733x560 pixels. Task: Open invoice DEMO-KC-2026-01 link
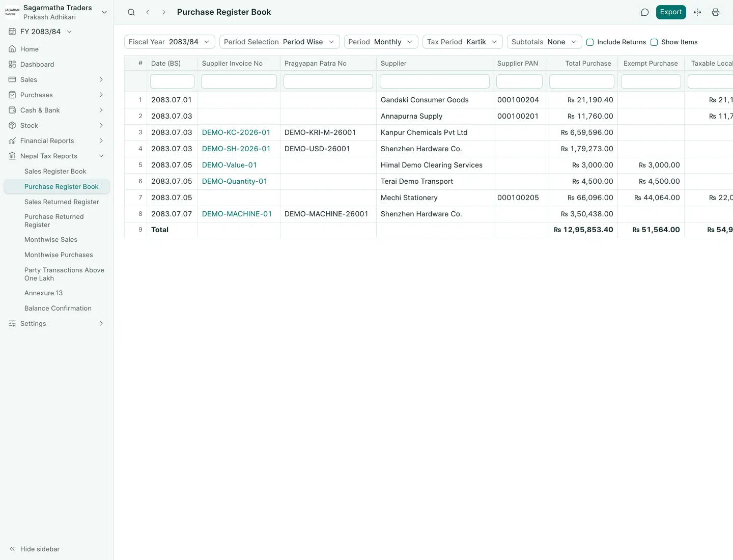236,132
